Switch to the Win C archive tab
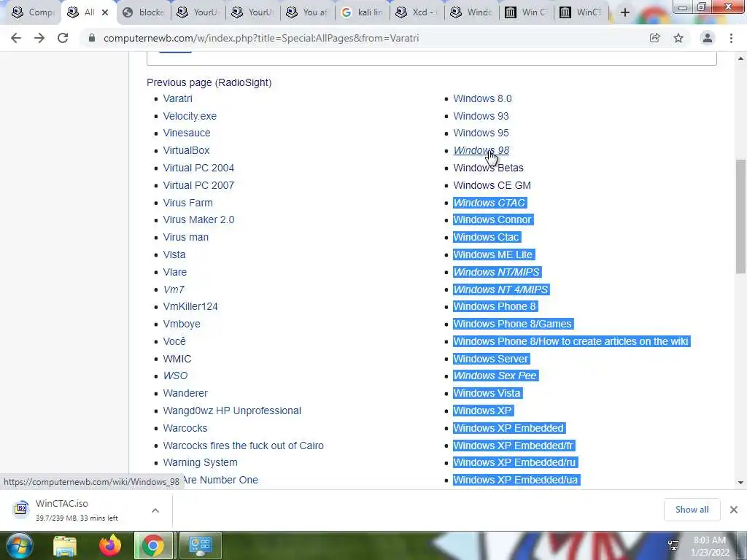This screenshot has width=747, height=560. 527,12
